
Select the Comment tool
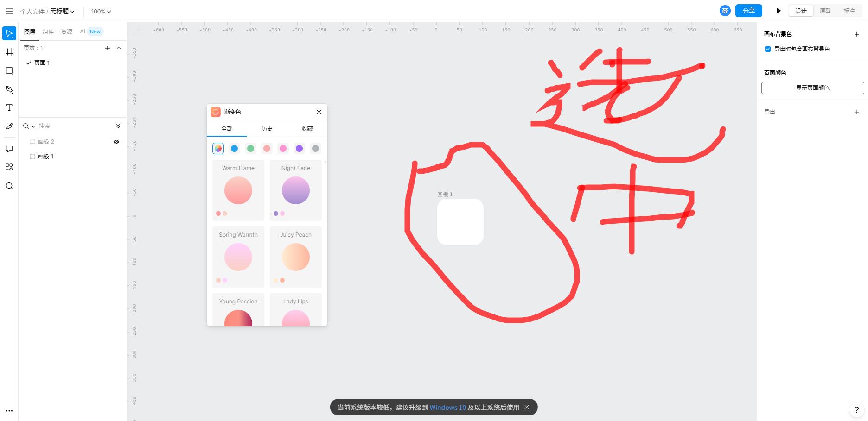pos(9,149)
